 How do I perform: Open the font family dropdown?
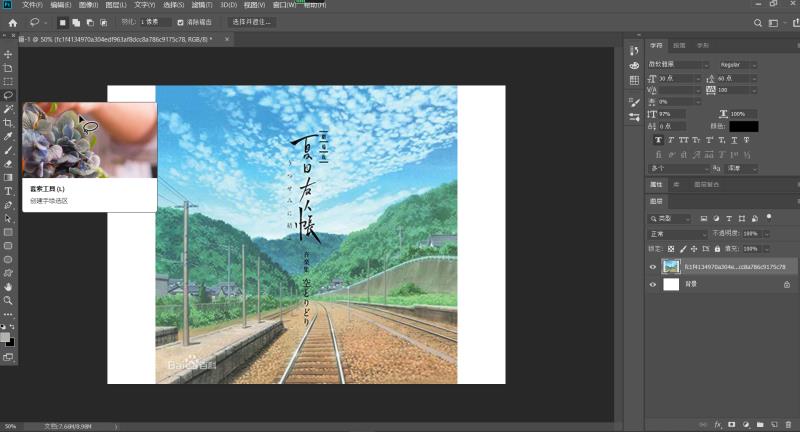(678, 64)
